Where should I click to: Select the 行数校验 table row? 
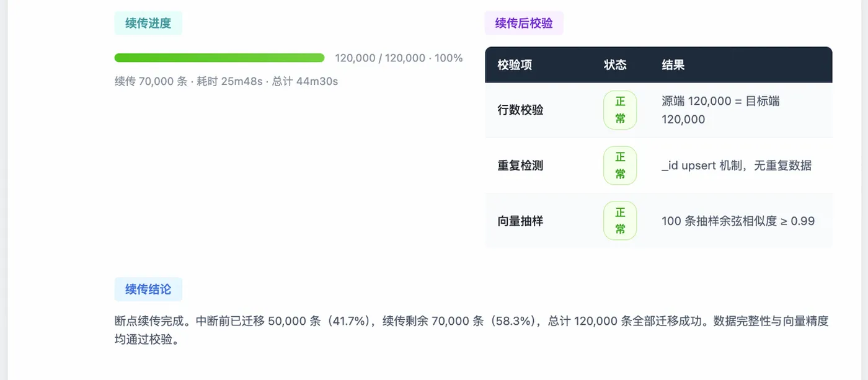pyautogui.click(x=658, y=110)
